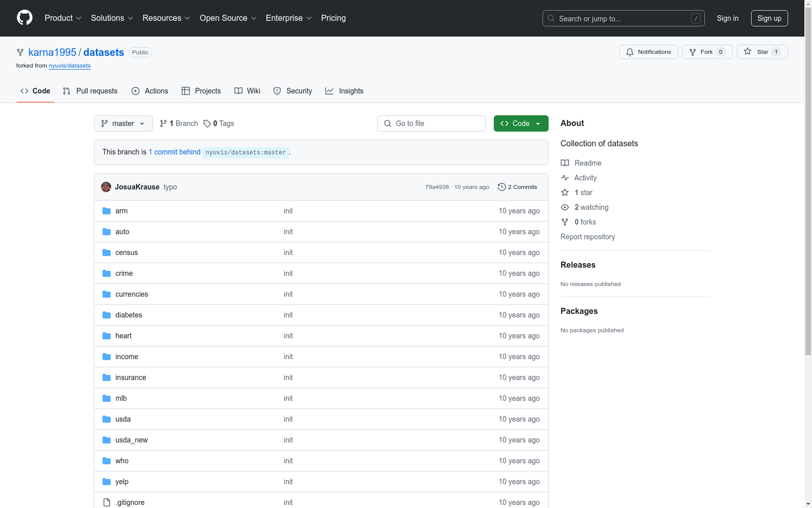The height and width of the screenshot is (508, 812).
Task: Open the 1 commit behind link
Action: 175,152
